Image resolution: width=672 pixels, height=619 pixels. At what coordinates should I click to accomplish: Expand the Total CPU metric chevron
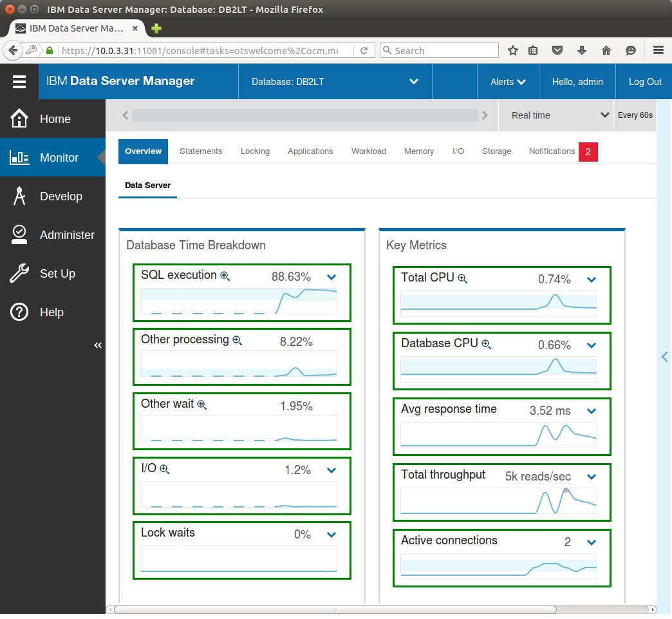click(x=592, y=280)
